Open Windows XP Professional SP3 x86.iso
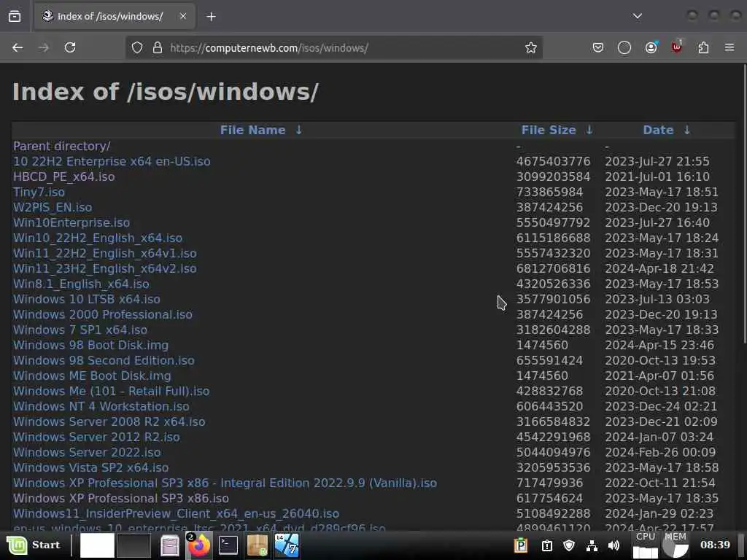Screen dimensions: 747x560 click(121, 498)
